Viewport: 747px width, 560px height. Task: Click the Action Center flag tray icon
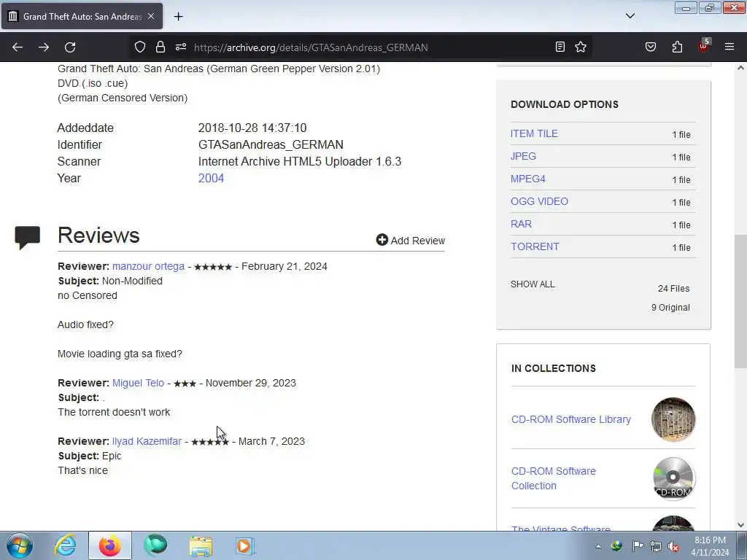pos(638,545)
